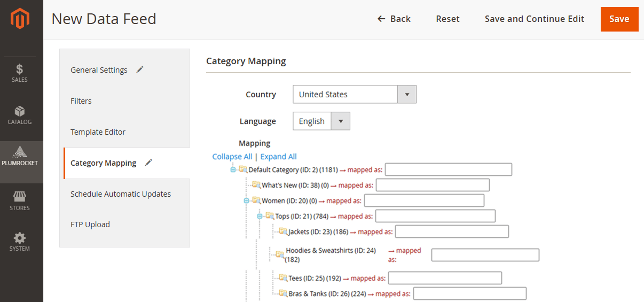Focus the Hoodies & Sweatshirts mapped as field
This screenshot has height=302, width=644.
click(x=485, y=255)
